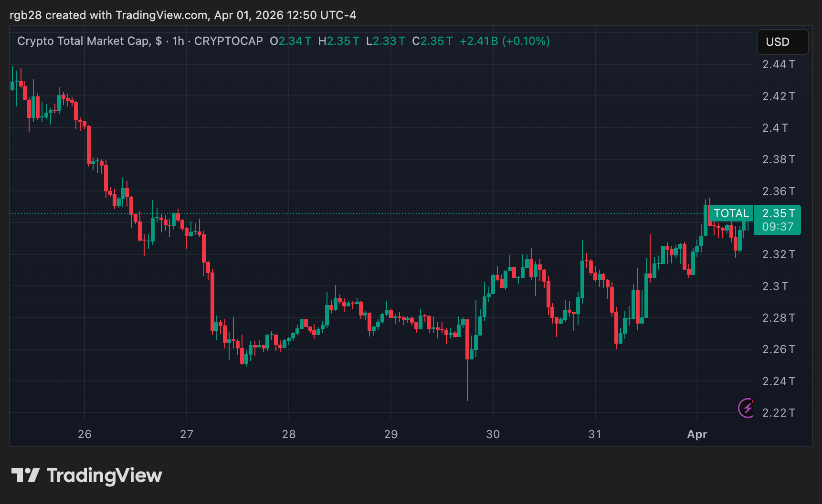The width and height of the screenshot is (822, 504).
Task: Click the USD currency button
Action: click(782, 42)
